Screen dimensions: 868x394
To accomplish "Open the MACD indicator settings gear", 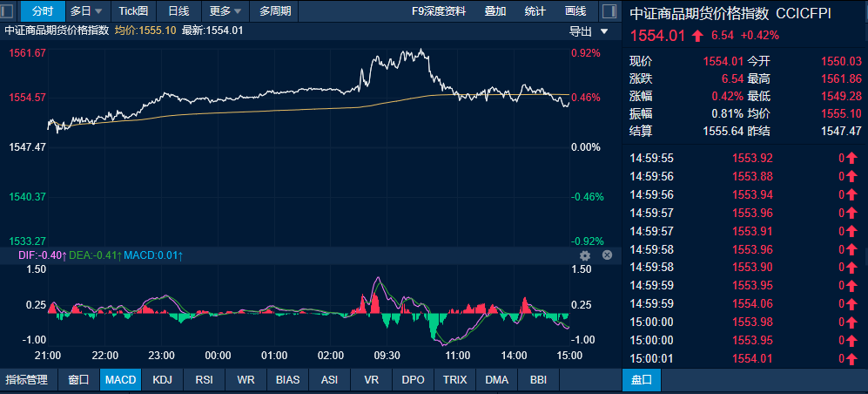I will click(585, 255).
